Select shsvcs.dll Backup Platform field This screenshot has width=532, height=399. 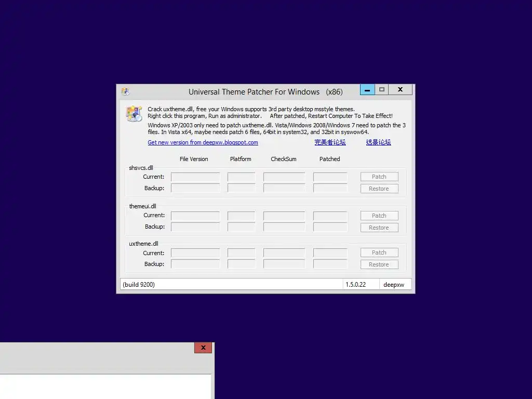(x=241, y=188)
